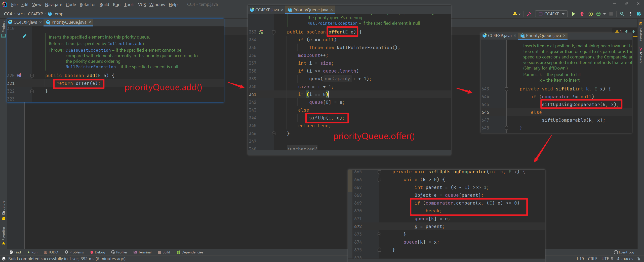Open the Profiler icon in the toolbar
Screen dimensions: 644x262
pyautogui.click(x=599, y=14)
